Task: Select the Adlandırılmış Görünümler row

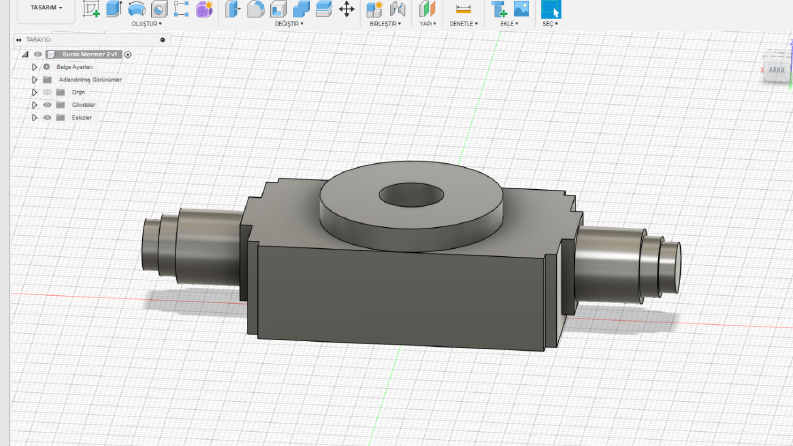Action: coord(90,79)
